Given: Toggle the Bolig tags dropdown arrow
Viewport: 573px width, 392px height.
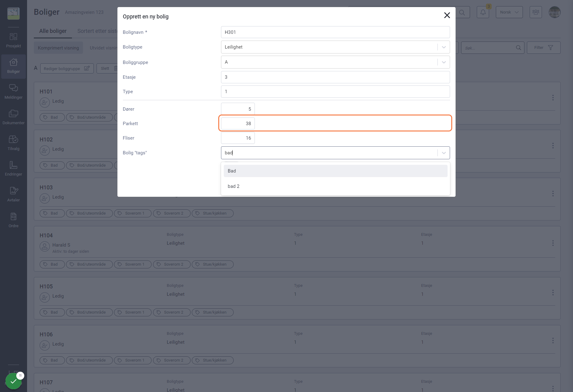Looking at the screenshot, I should click(444, 153).
